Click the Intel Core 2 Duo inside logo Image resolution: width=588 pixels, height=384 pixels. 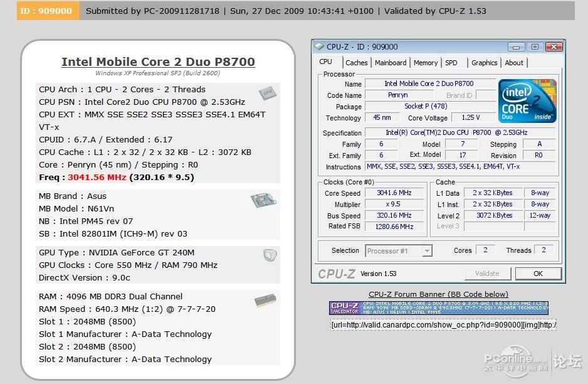(527, 100)
